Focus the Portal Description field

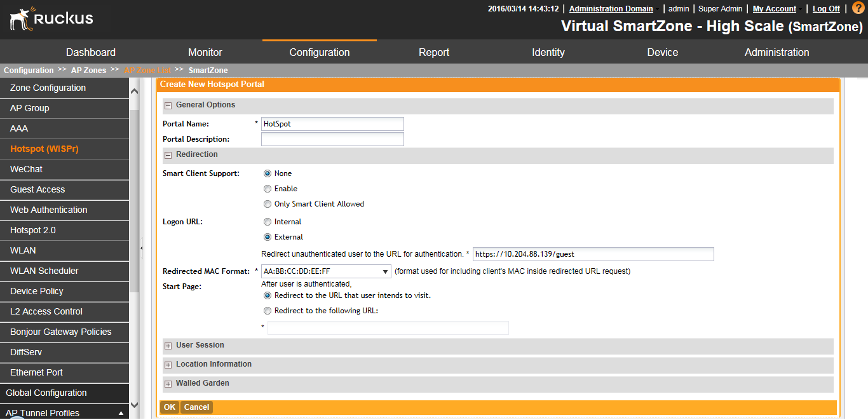pyautogui.click(x=332, y=139)
